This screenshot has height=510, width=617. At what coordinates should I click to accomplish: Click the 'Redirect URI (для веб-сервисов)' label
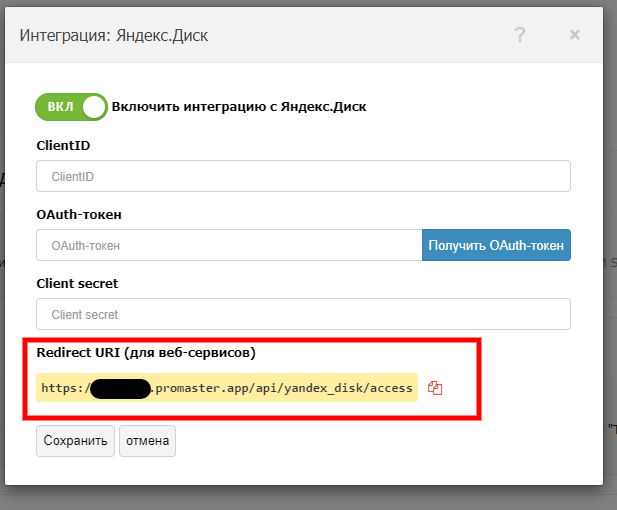click(x=146, y=353)
